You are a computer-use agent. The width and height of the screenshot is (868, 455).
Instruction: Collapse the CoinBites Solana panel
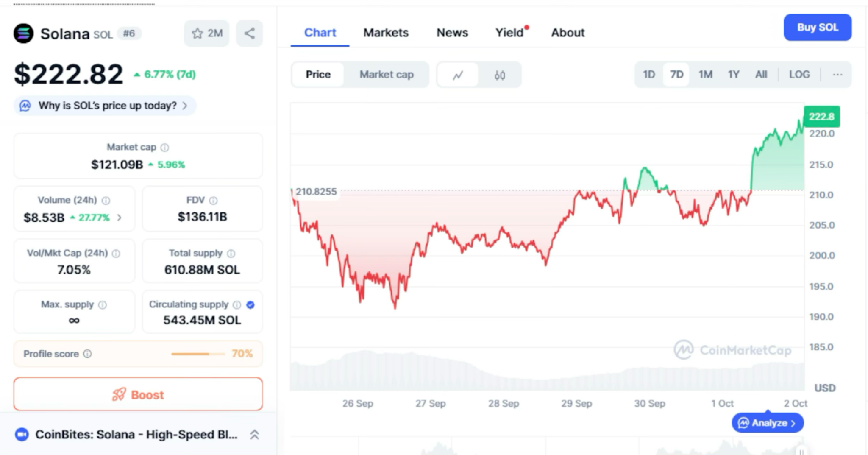(x=254, y=435)
